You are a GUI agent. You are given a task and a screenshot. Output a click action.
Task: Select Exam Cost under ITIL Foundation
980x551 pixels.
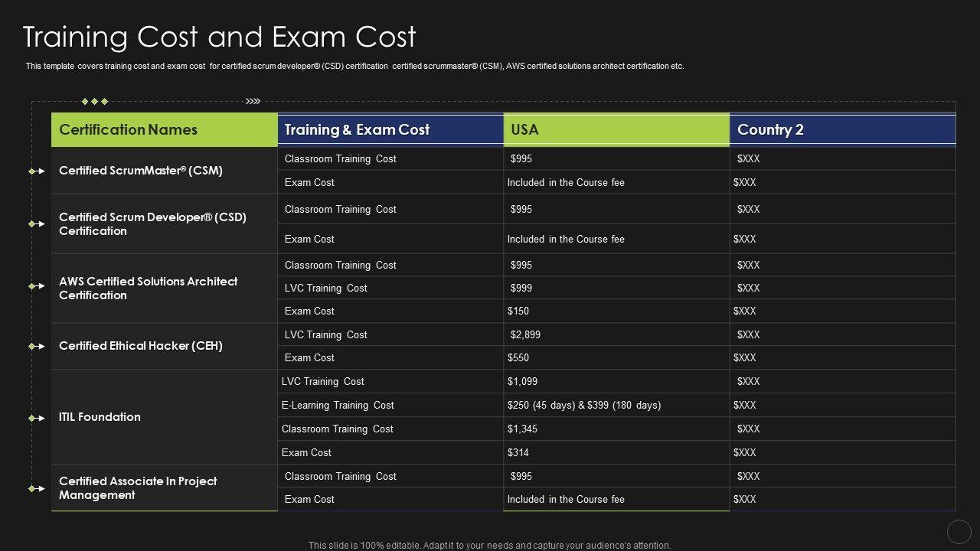(x=306, y=452)
